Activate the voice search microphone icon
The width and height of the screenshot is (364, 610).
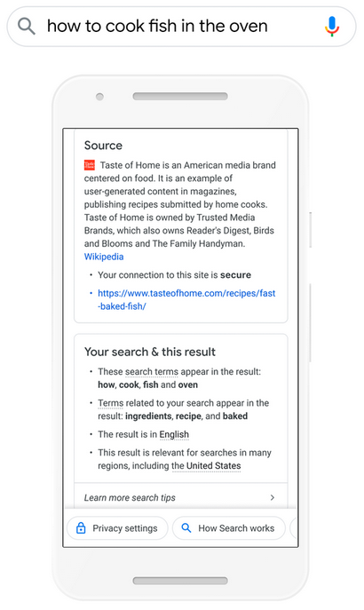click(x=332, y=26)
